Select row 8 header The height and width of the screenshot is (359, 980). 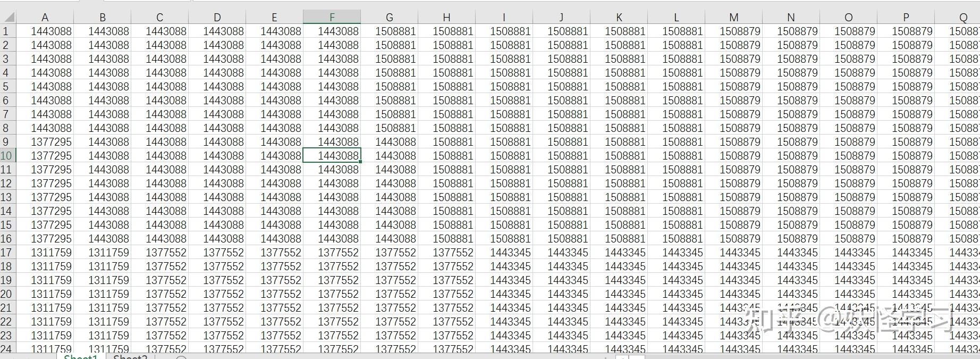point(8,128)
